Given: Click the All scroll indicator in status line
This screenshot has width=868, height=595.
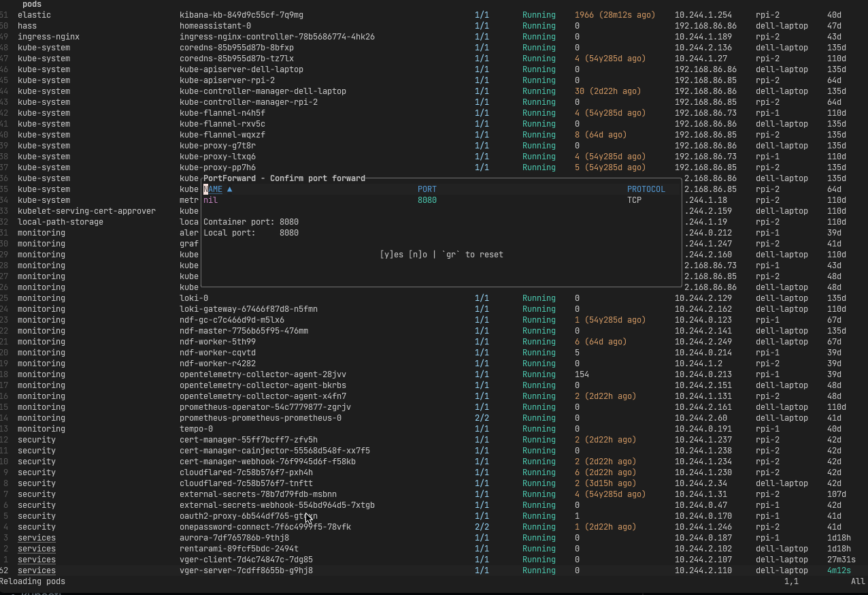Looking at the screenshot, I should coord(858,581).
